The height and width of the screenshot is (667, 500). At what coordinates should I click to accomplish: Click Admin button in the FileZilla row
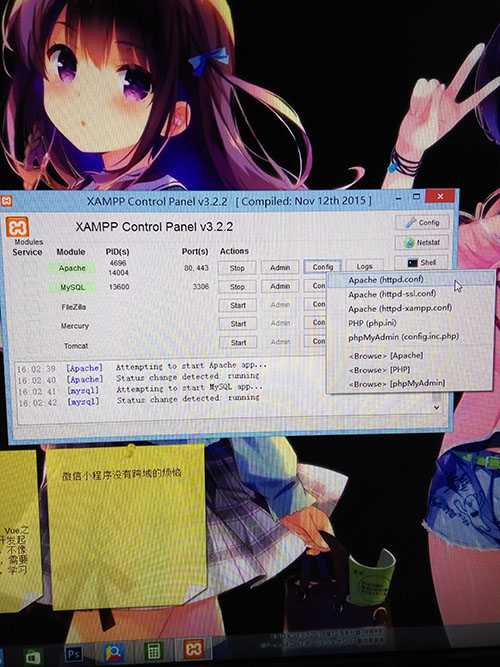(x=280, y=305)
